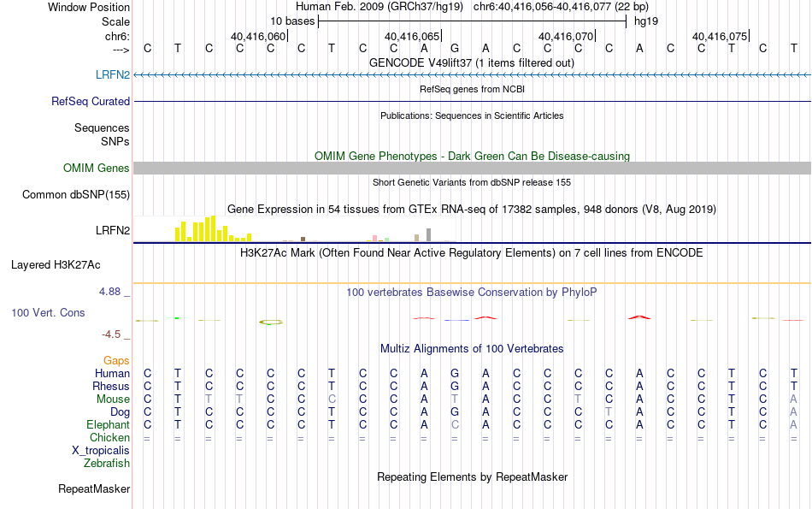The width and height of the screenshot is (812, 509).
Task: Click the Rhesus alignment row label
Action: click(x=111, y=386)
